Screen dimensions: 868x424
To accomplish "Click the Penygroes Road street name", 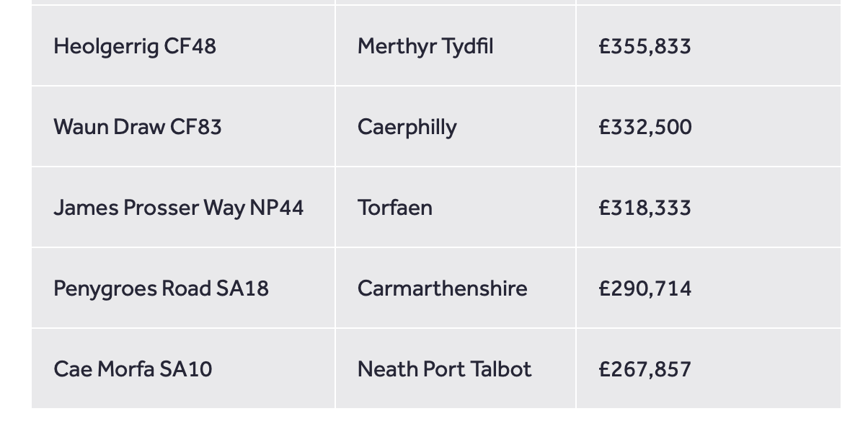I will click(133, 289).
